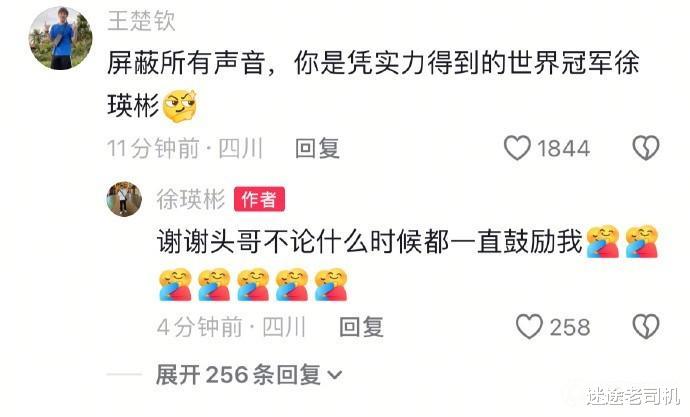This screenshot has height=417, width=690.
Task: Click the red 作者 author badge
Action: click(x=259, y=199)
